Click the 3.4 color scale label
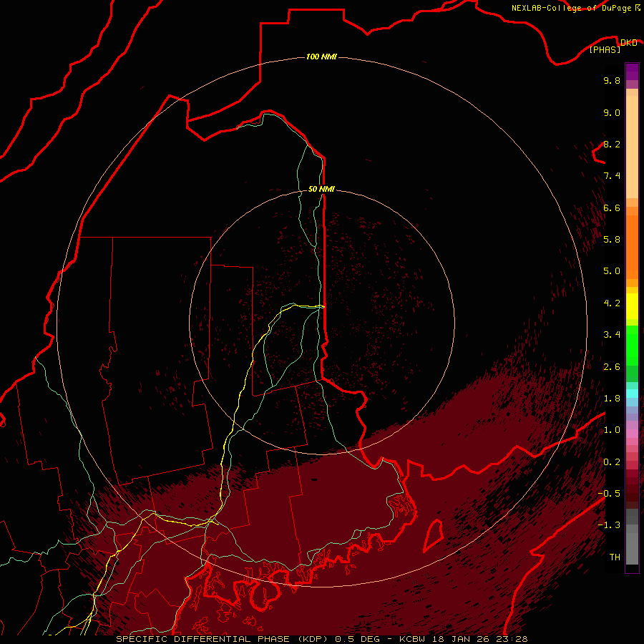This screenshot has height=644, width=644. [x=612, y=335]
